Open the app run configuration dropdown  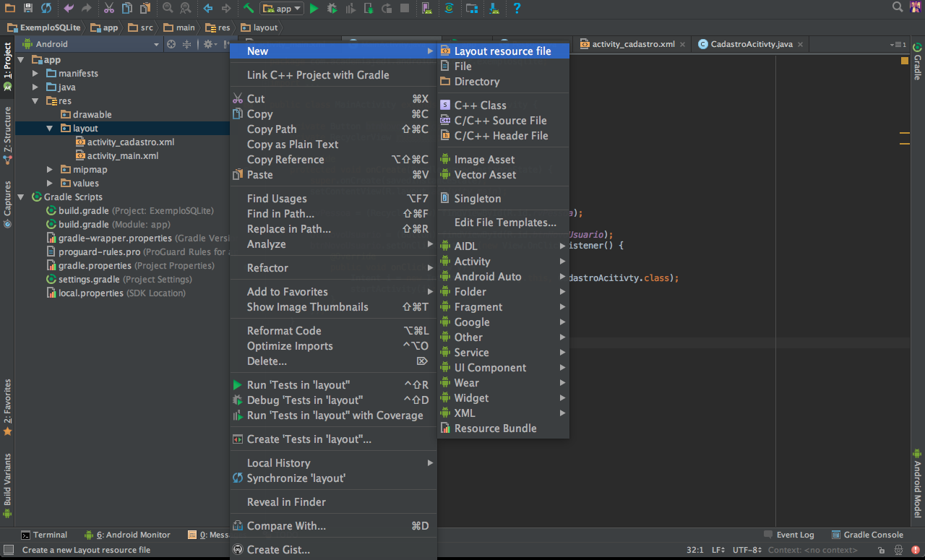(x=282, y=9)
